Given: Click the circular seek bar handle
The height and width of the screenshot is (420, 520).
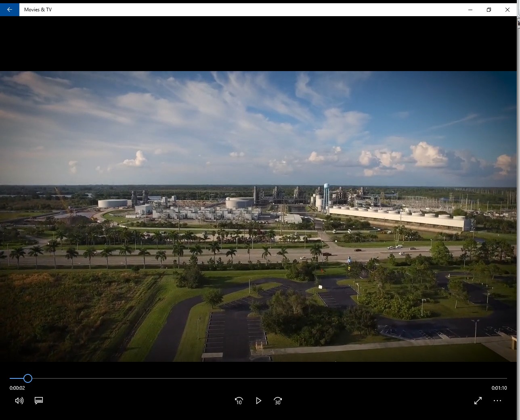Looking at the screenshot, I should [27, 378].
